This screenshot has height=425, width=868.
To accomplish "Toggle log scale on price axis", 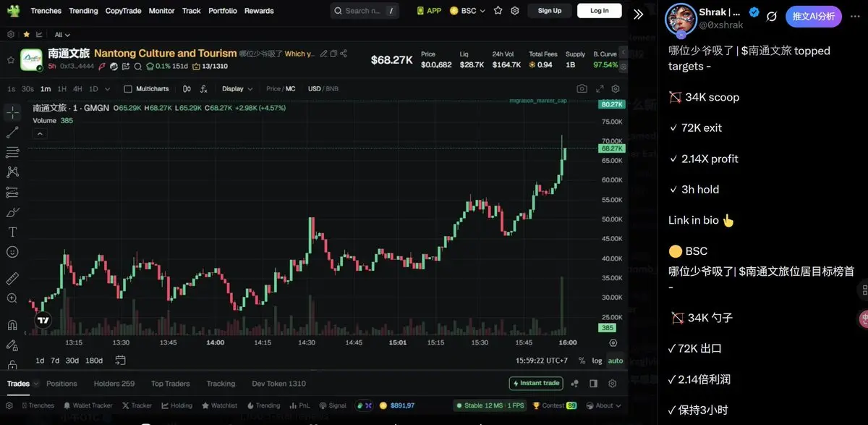I will pyautogui.click(x=597, y=361).
